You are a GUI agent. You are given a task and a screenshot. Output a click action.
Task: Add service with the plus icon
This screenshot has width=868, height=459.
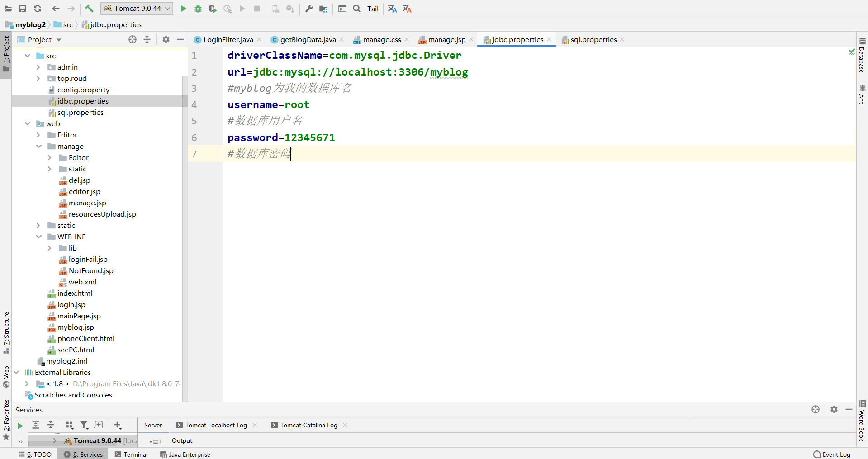(x=118, y=425)
